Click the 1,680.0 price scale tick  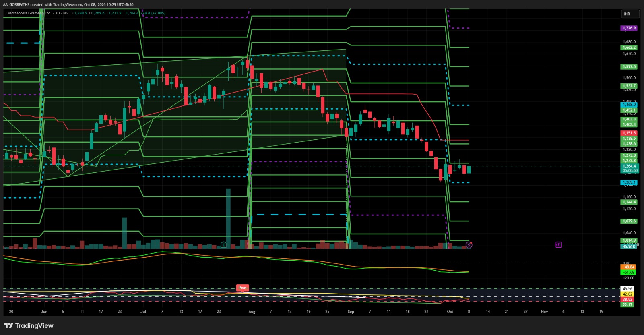629,42
